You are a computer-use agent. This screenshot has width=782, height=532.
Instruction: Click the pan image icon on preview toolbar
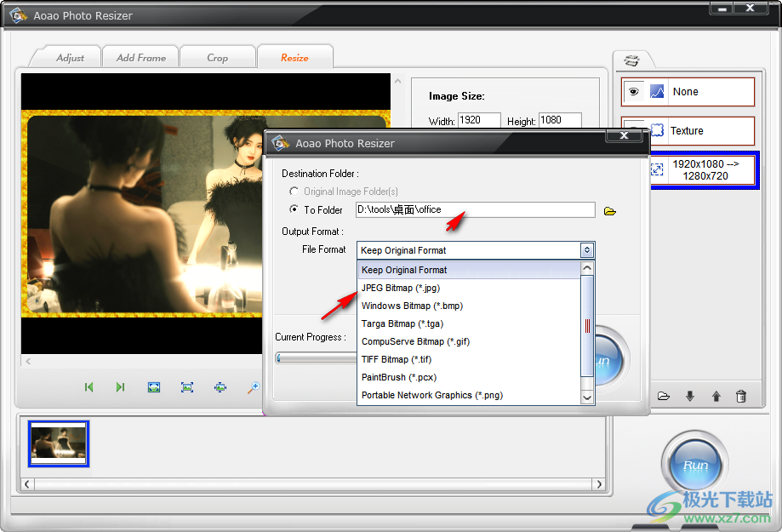[x=220, y=387]
